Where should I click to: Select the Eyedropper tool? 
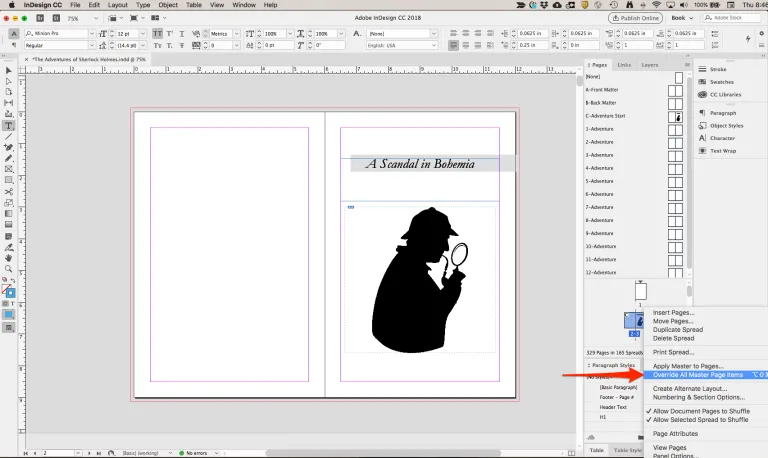(8, 247)
